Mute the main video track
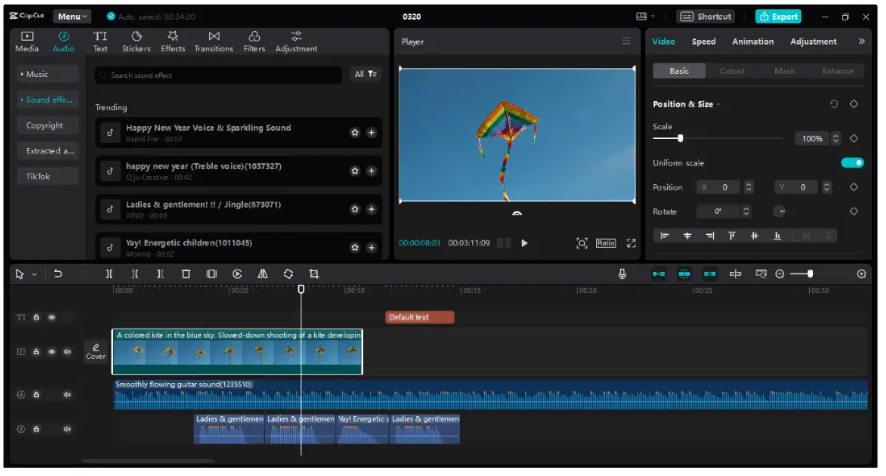This screenshot has height=476, width=886. click(67, 352)
